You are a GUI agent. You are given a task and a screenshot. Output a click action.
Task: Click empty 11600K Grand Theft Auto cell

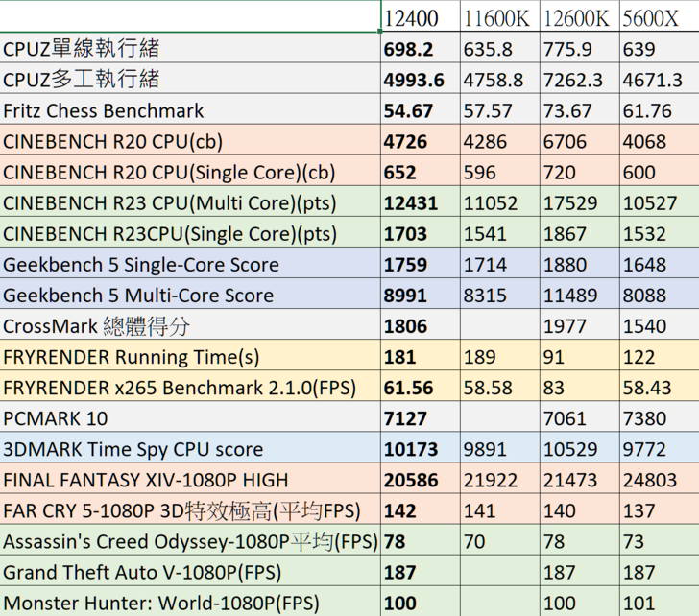[499, 570]
